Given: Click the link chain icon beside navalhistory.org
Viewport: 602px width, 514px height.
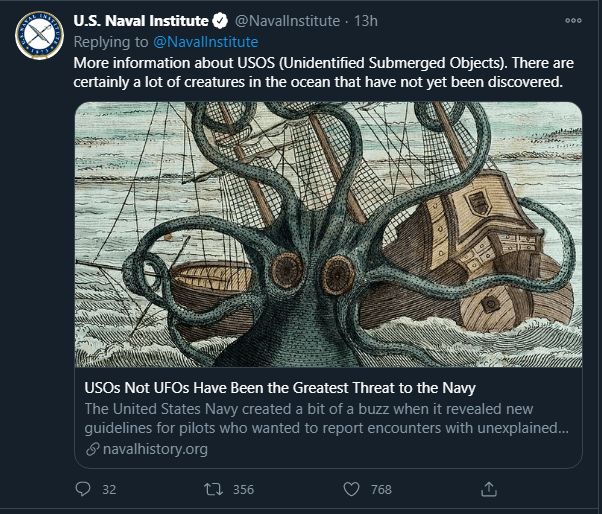Looking at the screenshot, I should tap(93, 449).
